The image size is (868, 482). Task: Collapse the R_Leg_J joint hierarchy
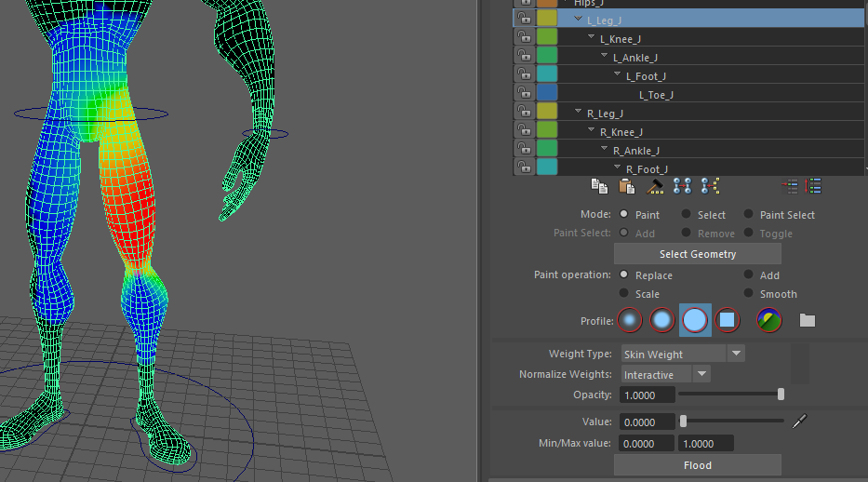(x=578, y=113)
